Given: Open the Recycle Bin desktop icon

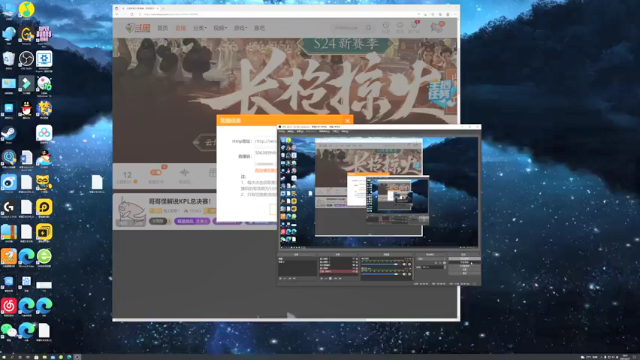Looking at the screenshot, I should pos(9,59).
